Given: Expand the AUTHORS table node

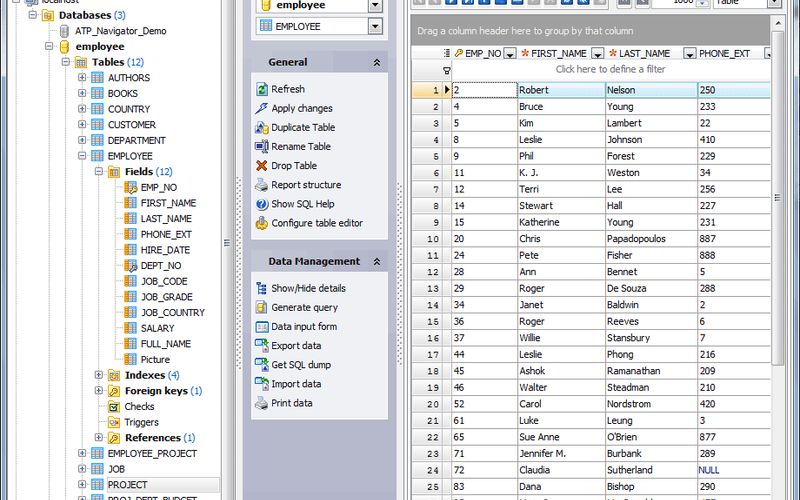Looking at the screenshot, I should (x=82, y=78).
